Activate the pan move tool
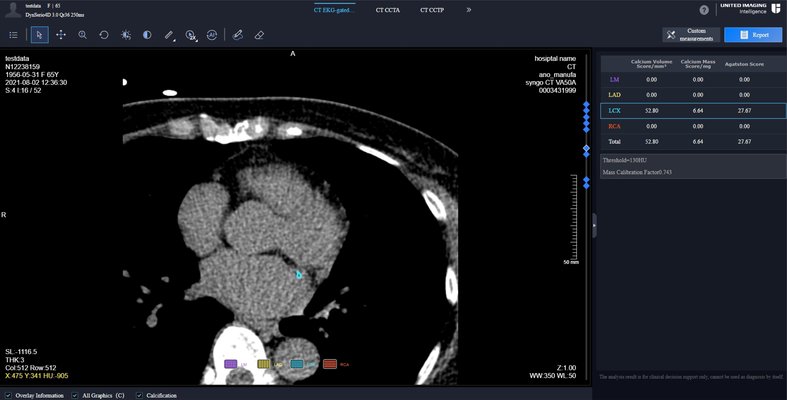 pyautogui.click(x=61, y=35)
